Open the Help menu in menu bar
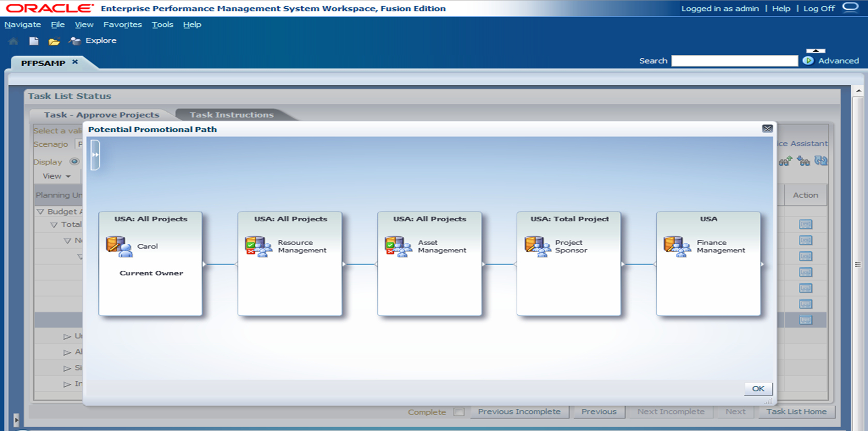The height and width of the screenshot is (431, 868). [x=192, y=24]
